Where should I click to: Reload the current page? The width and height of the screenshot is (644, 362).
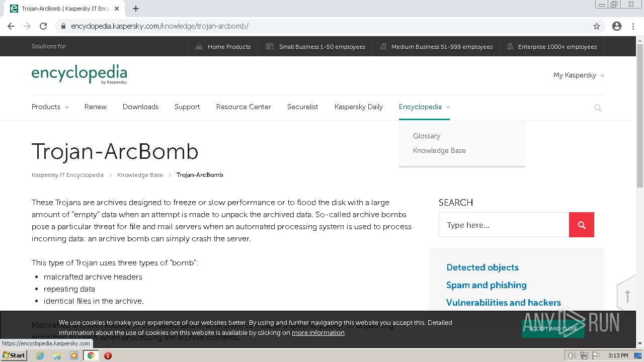(x=43, y=26)
